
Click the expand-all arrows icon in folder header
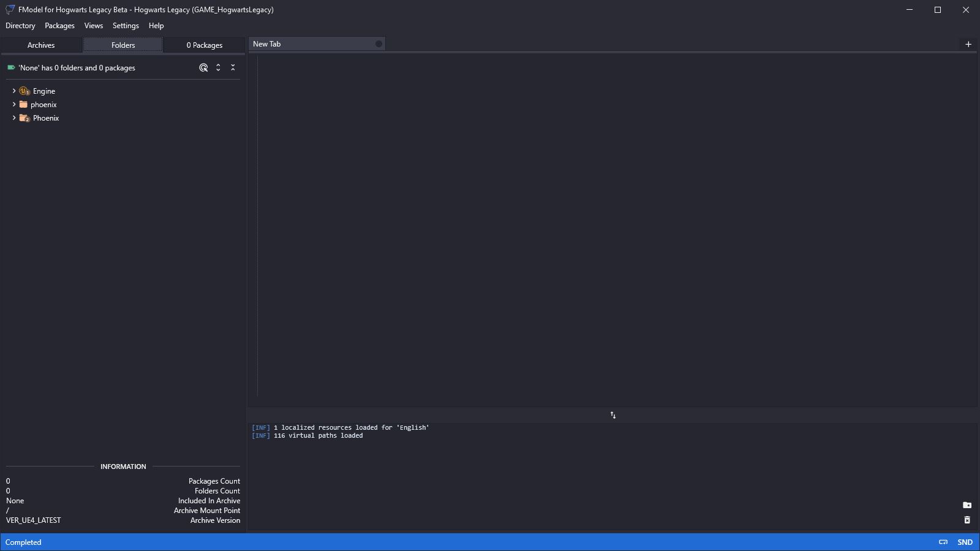tap(218, 68)
